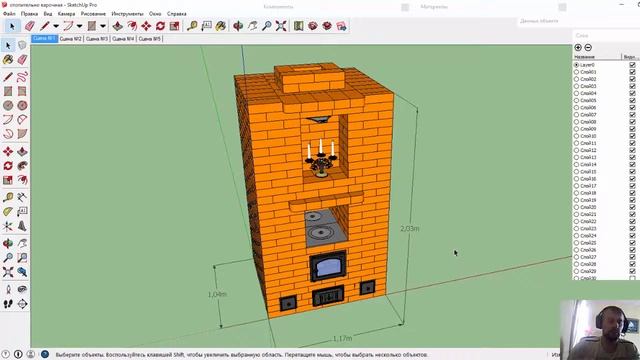Select the Rotate tool in top toolbar
The image size is (640, 360).
click(160, 26)
